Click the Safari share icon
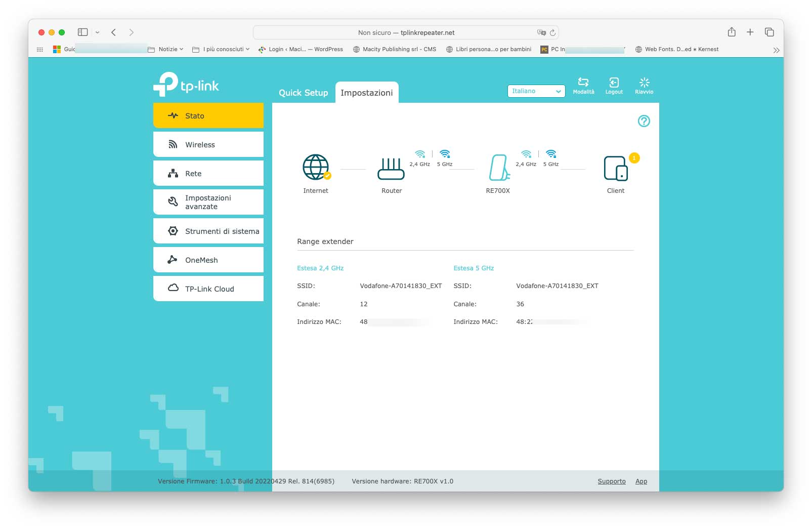Image resolution: width=812 pixels, height=529 pixels. point(732,32)
